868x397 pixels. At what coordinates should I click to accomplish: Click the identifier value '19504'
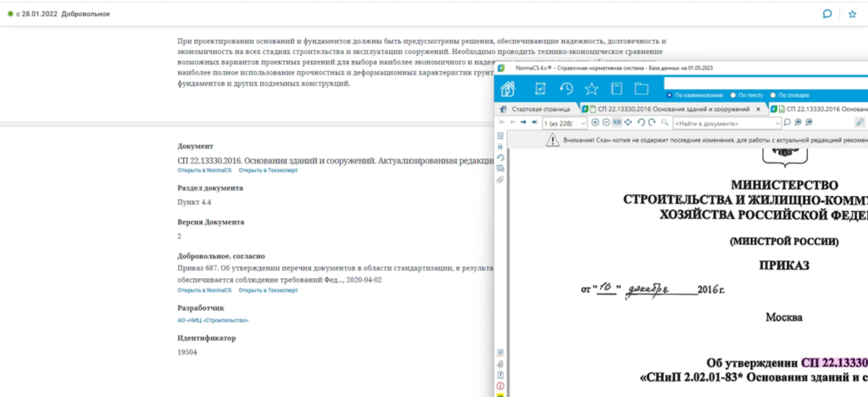(187, 352)
